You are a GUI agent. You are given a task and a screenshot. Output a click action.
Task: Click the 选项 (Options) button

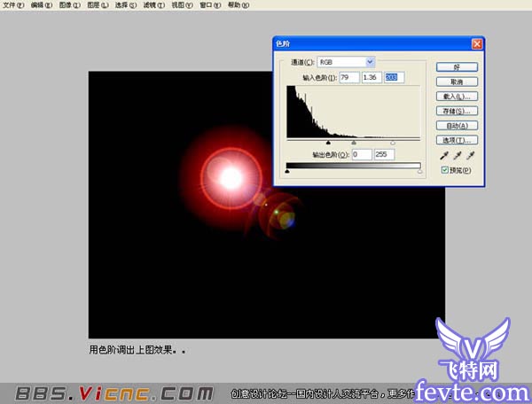pos(458,140)
